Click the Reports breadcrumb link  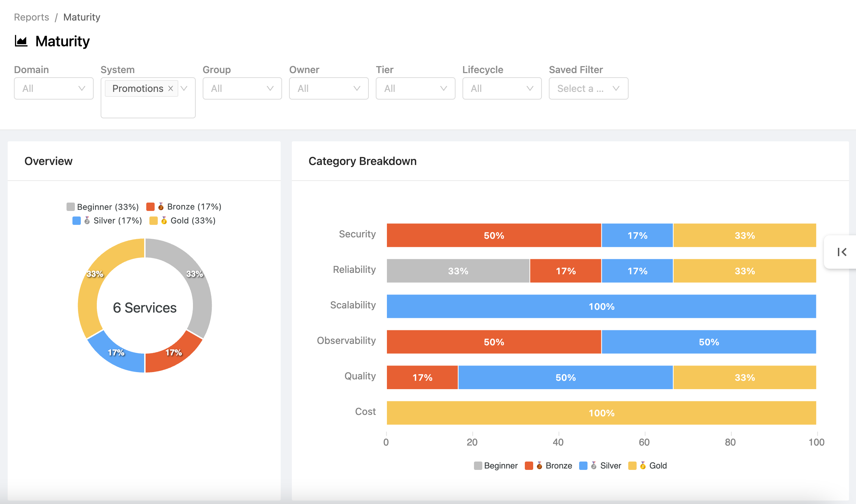tap(31, 17)
